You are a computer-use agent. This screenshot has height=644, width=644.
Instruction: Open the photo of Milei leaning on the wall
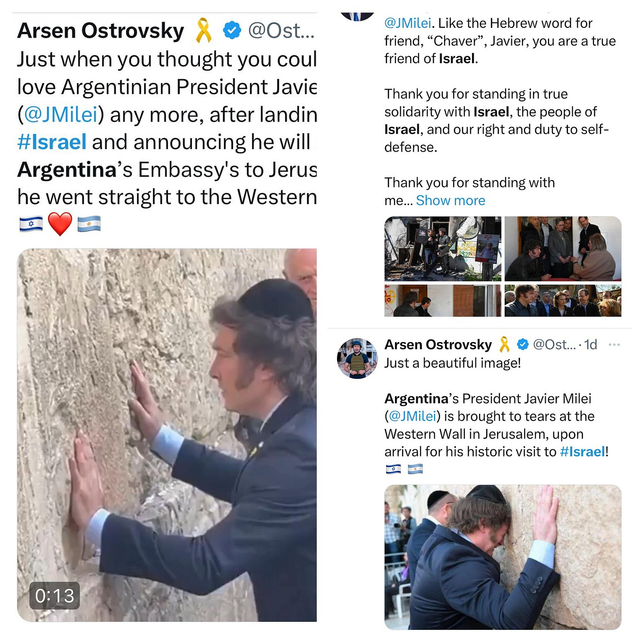(x=503, y=557)
